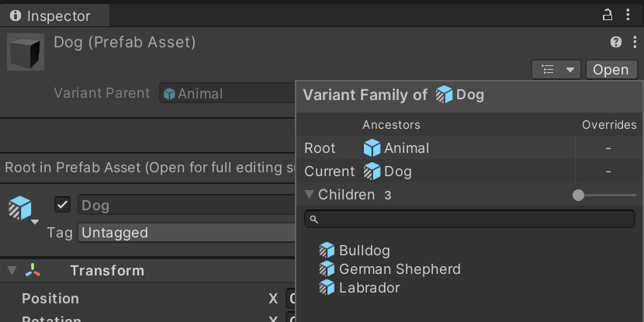Viewport: 644px width, 322px height.
Task: Click the Animal root ancestor icon
Action: (372, 148)
